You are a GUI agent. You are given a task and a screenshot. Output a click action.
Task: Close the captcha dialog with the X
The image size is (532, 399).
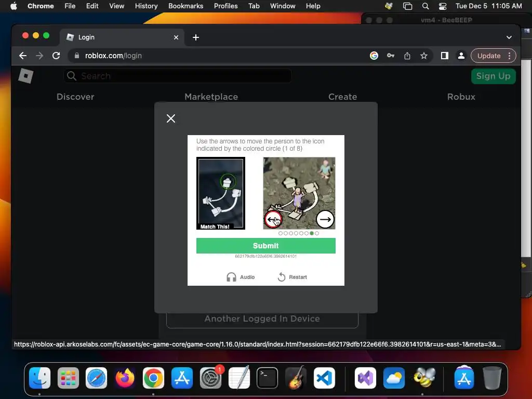[171, 118]
